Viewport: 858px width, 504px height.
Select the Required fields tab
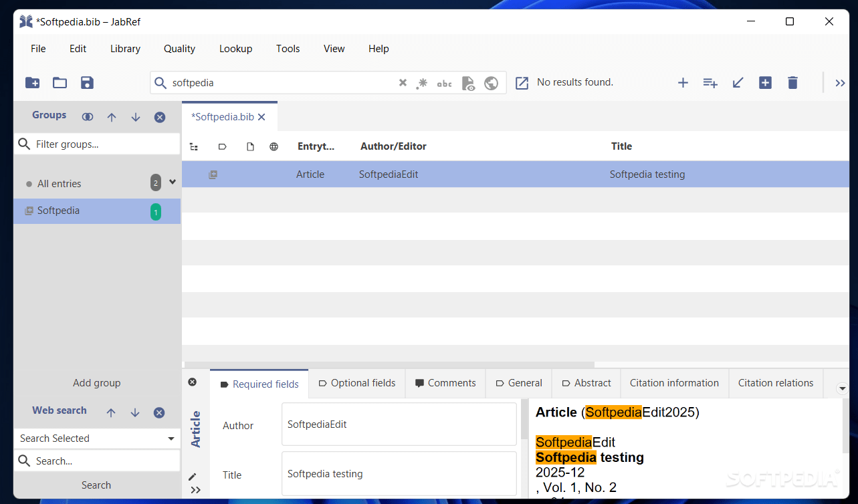point(259,384)
